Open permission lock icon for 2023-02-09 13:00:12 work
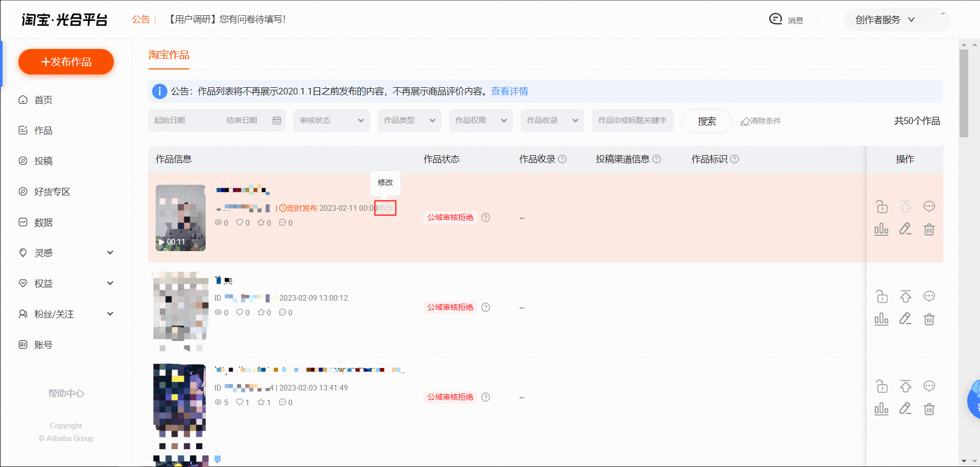This screenshot has height=467, width=980. point(881,297)
